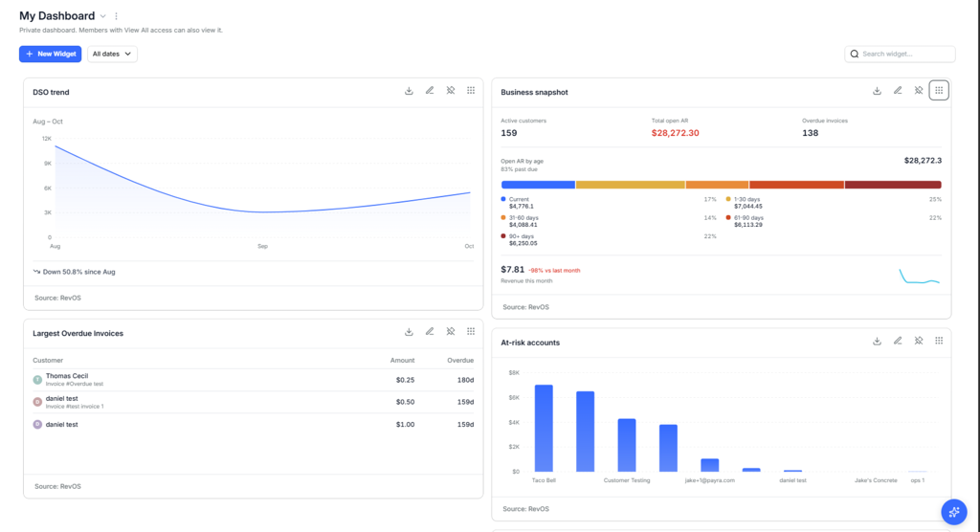Click the 180d overdue value
The height and width of the screenshot is (532, 980).
pyautogui.click(x=465, y=380)
